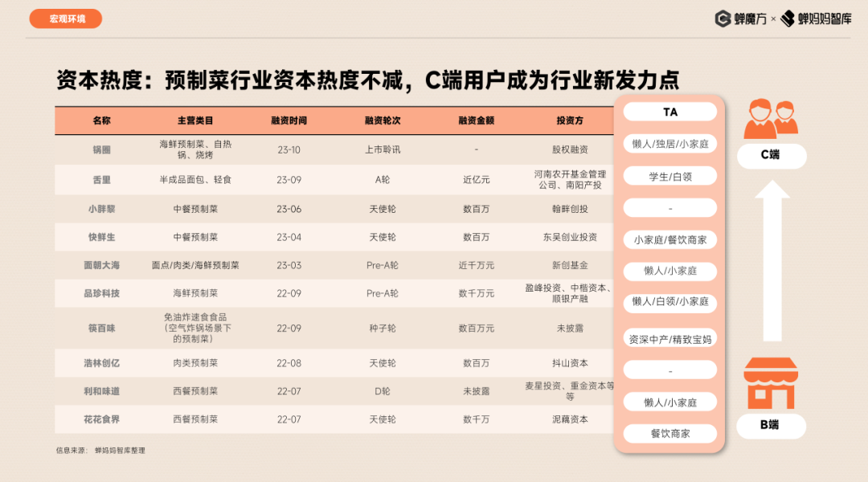868x482 pixels.
Task: Click the 蝉妈妈智库 logo icon
Action: (x=787, y=18)
